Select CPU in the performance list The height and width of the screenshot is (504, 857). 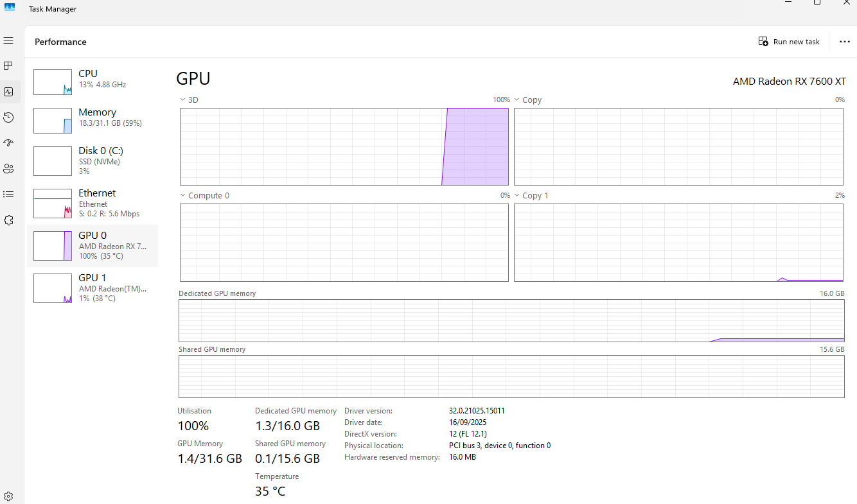(93, 82)
